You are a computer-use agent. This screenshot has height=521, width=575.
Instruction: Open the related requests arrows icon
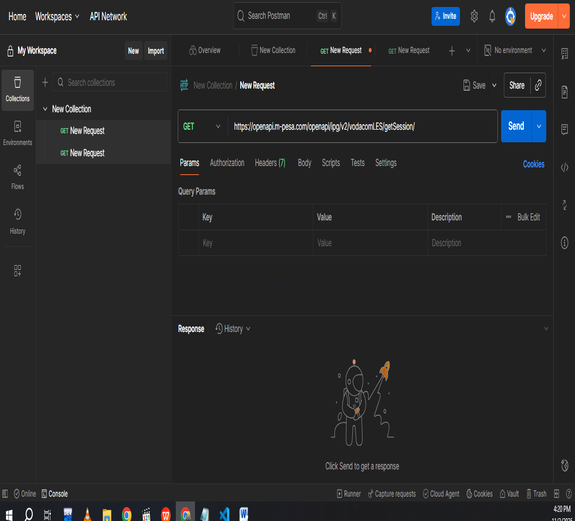pyautogui.click(x=564, y=205)
